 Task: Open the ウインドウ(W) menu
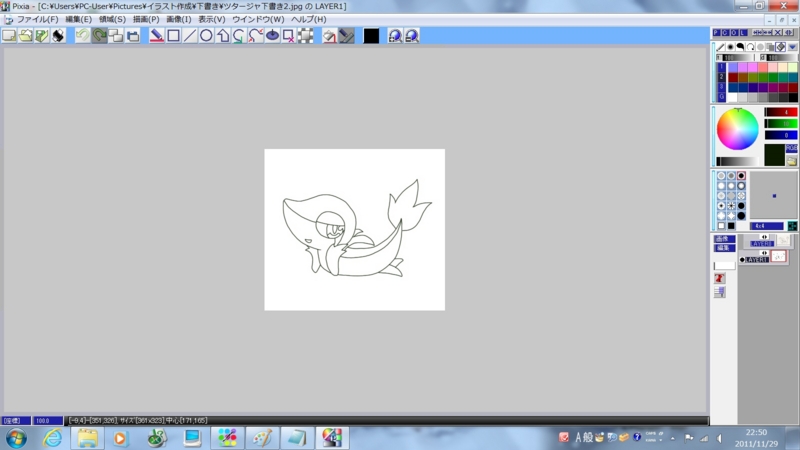pyautogui.click(x=258, y=19)
